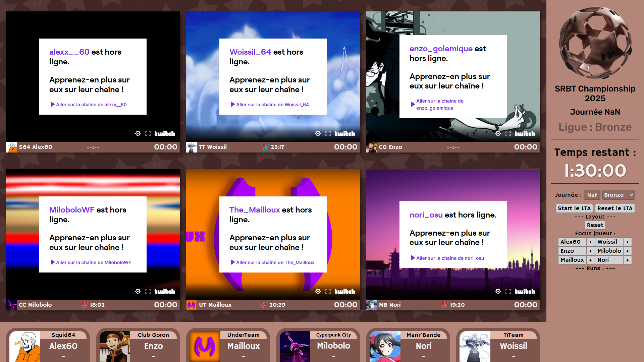Click the plus button next to Alex60
Viewport: 644px width, 362px height.
(591, 242)
